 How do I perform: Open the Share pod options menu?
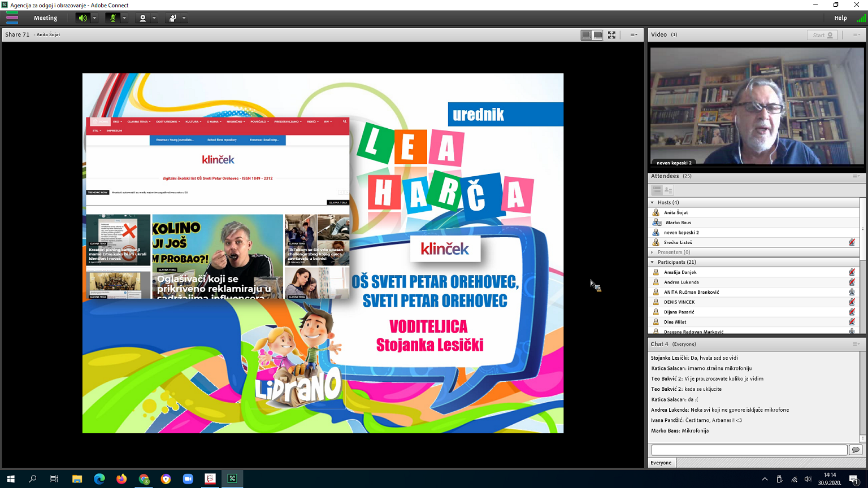click(x=633, y=34)
